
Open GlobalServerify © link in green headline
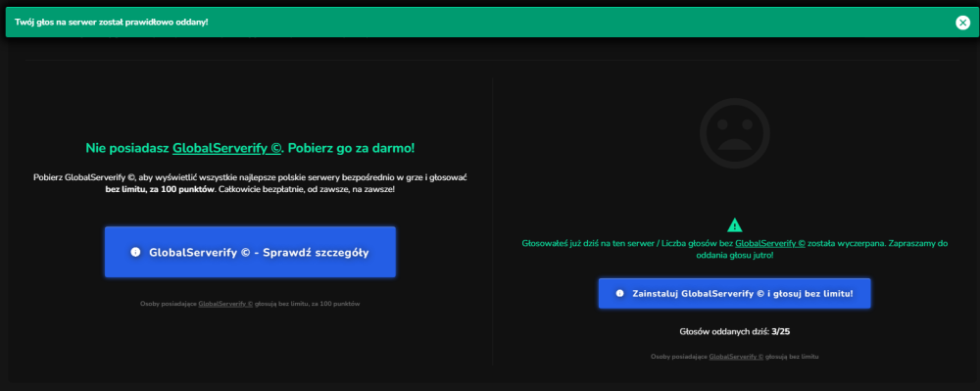pyautogui.click(x=227, y=149)
